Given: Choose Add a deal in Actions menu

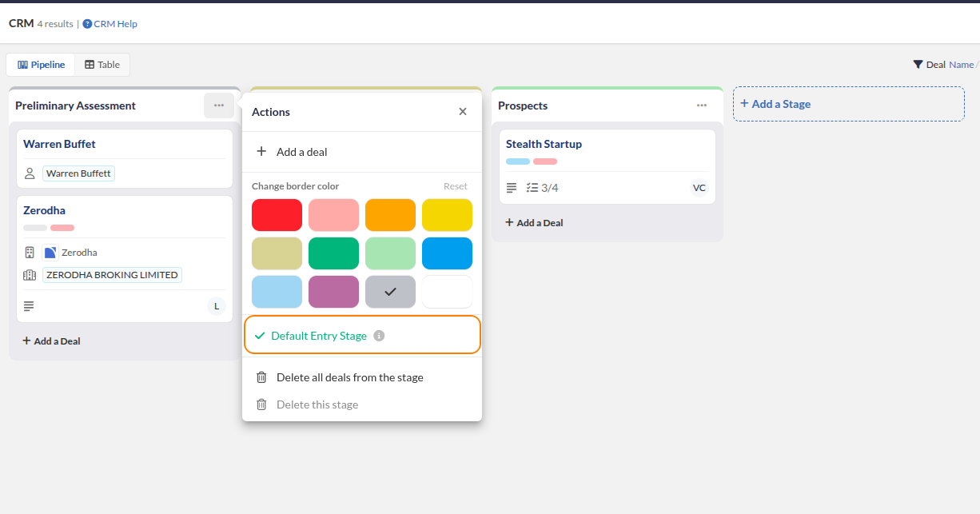Looking at the screenshot, I should [301, 152].
